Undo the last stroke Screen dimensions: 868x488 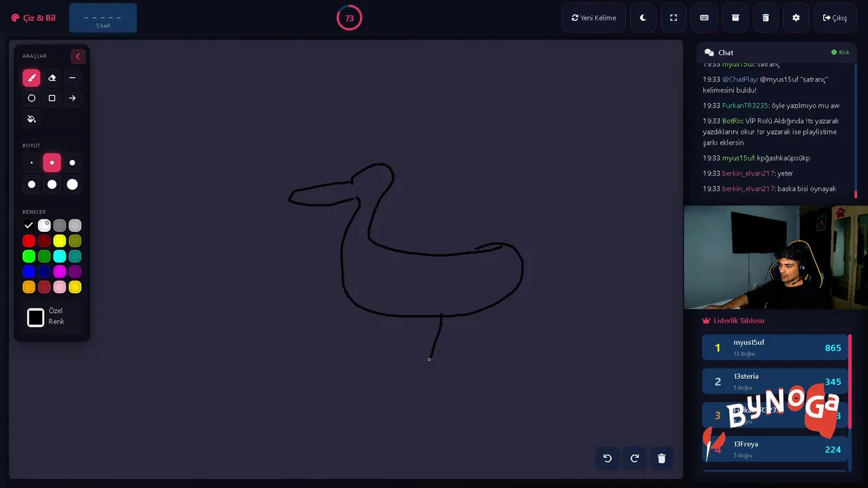[x=608, y=458]
